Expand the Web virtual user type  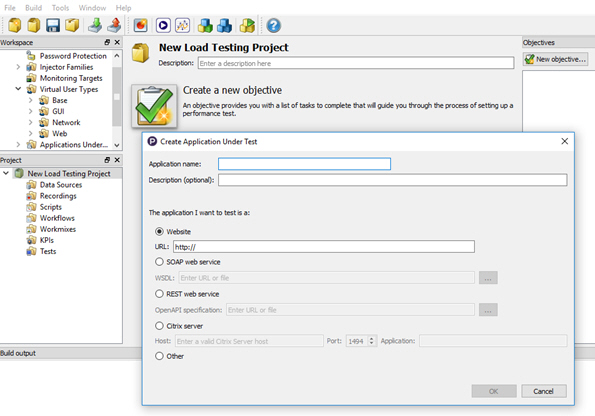coord(30,133)
